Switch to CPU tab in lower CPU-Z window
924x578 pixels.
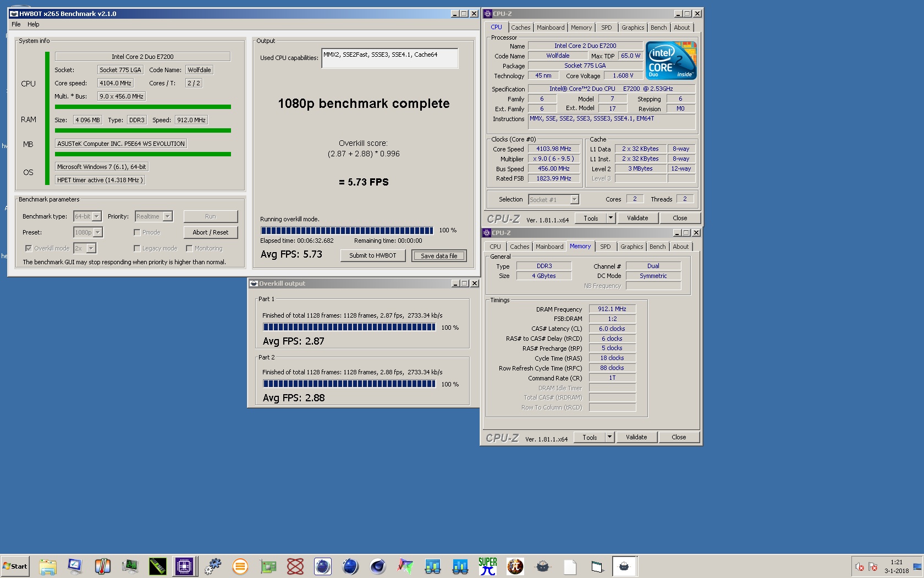pyautogui.click(x=495, y=247)
